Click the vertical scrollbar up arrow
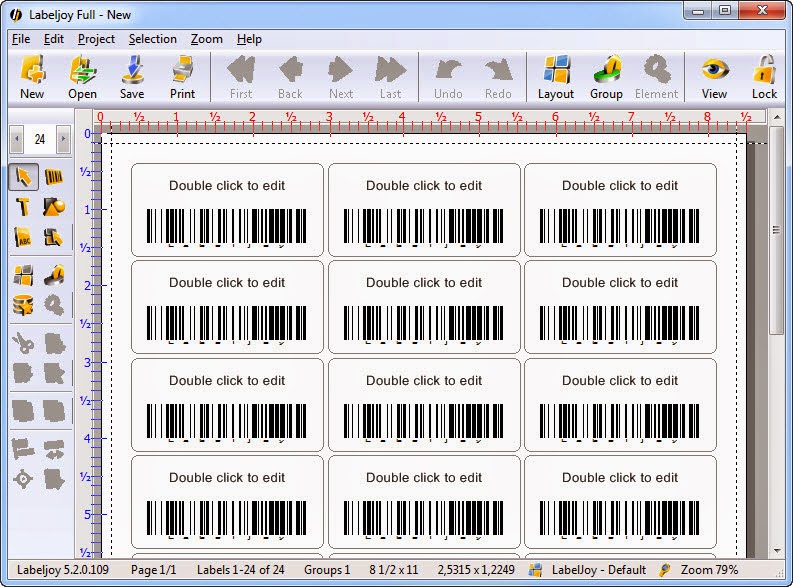This screenshot has height=587, width=793. click(777, 117)
